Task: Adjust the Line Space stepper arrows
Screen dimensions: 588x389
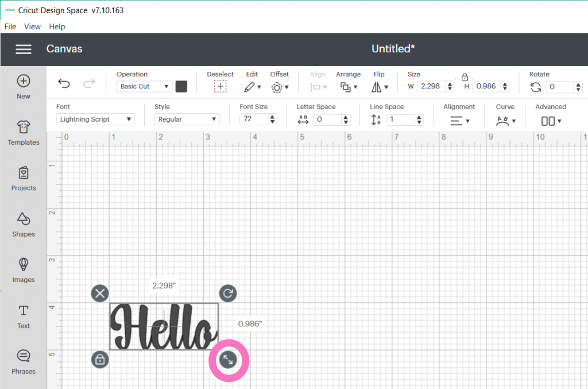Action: 419,120
